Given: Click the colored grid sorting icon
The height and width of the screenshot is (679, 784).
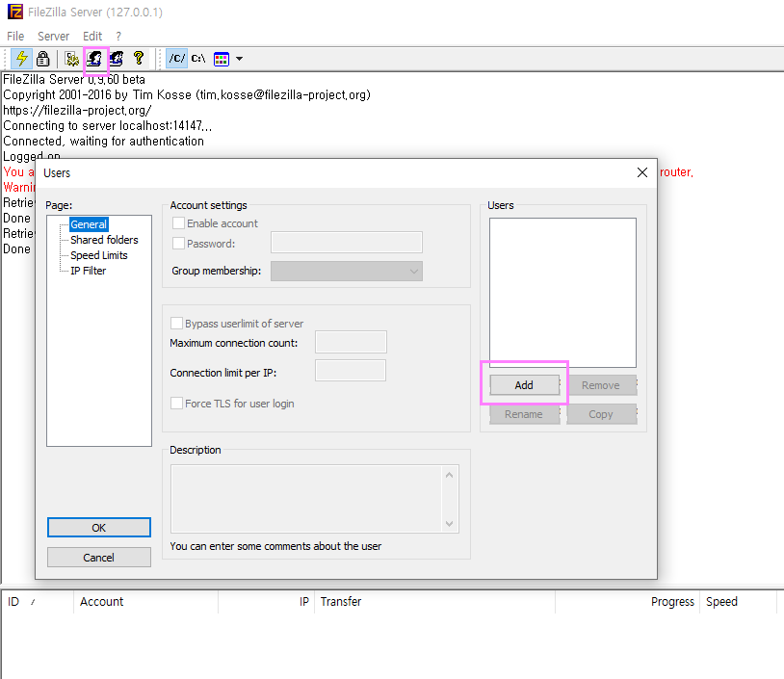Looking at the screenshot, I should pos(221,59).
